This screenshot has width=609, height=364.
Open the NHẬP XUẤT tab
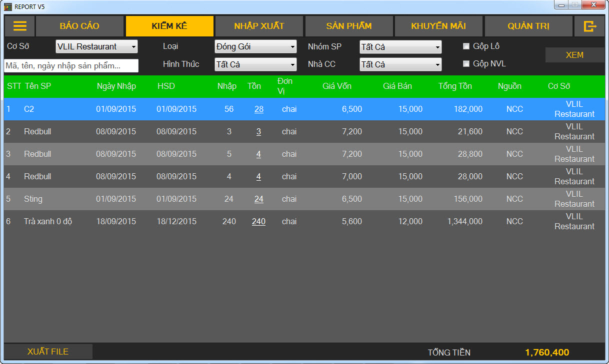(259, 26)
